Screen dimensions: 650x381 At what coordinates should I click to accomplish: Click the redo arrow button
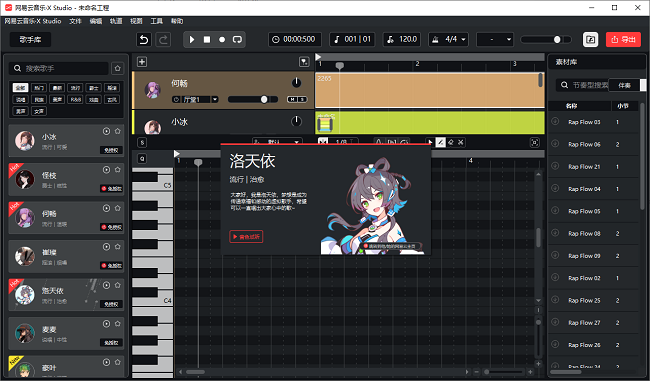click(x=163, y=40)
